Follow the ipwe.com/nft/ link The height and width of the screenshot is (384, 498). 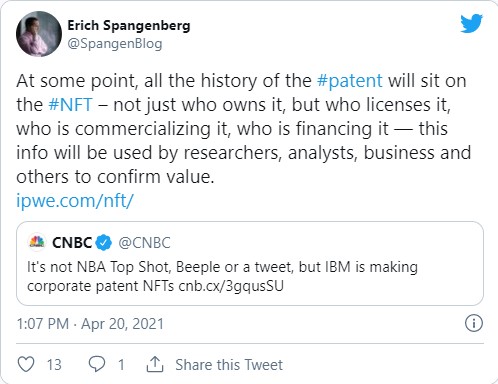(x=75, y=201)
